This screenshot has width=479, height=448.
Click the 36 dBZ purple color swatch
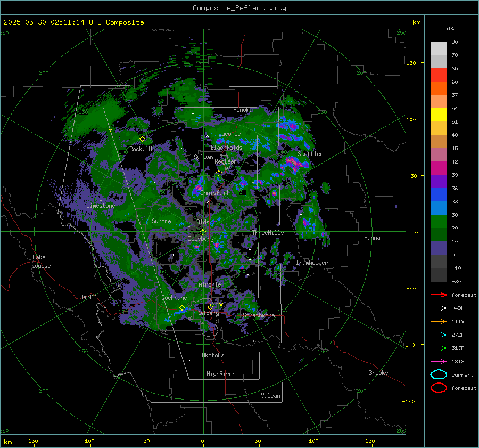click(x=439, y=182)
